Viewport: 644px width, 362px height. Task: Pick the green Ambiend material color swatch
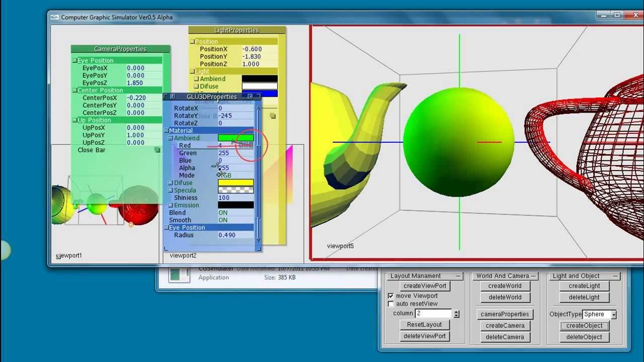pyautogui.click(x=235, y=138)
